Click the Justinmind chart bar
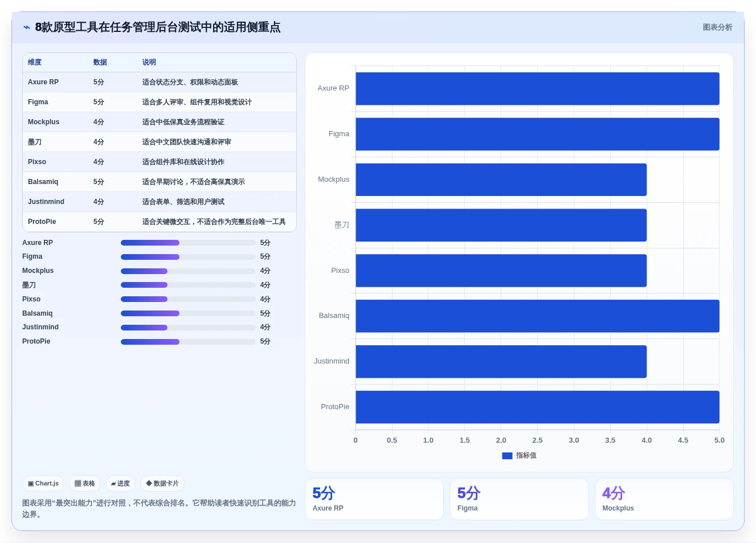 coord(501,361)
